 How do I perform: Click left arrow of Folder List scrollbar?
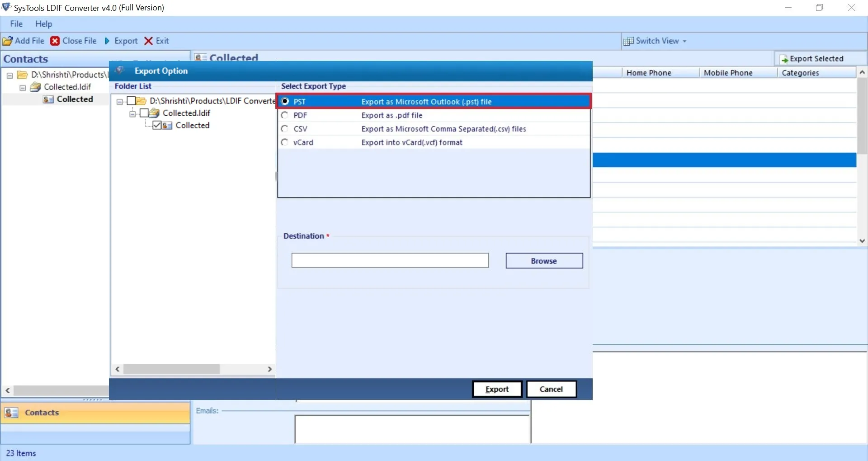pyautogui.click(x=118, y=369)
